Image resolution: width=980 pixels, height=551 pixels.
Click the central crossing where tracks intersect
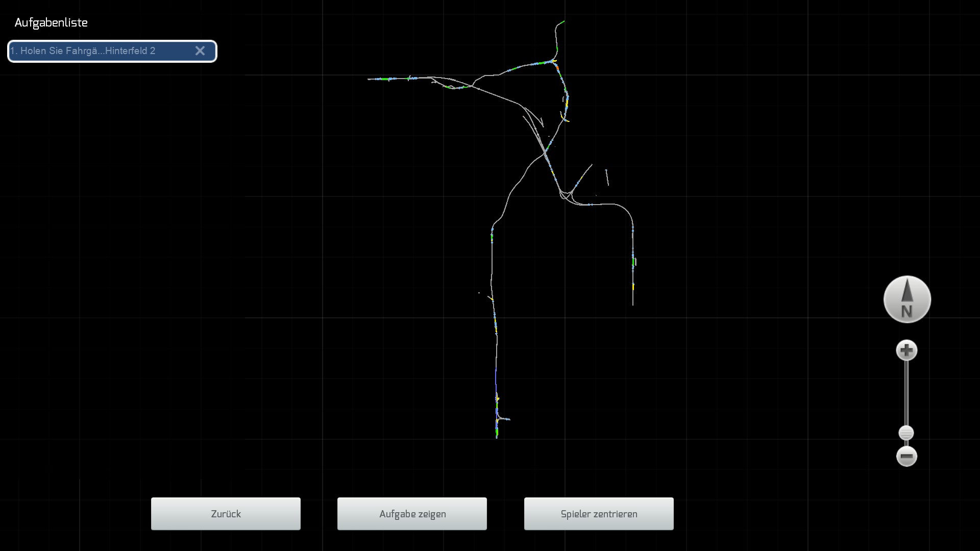point(545,152)
